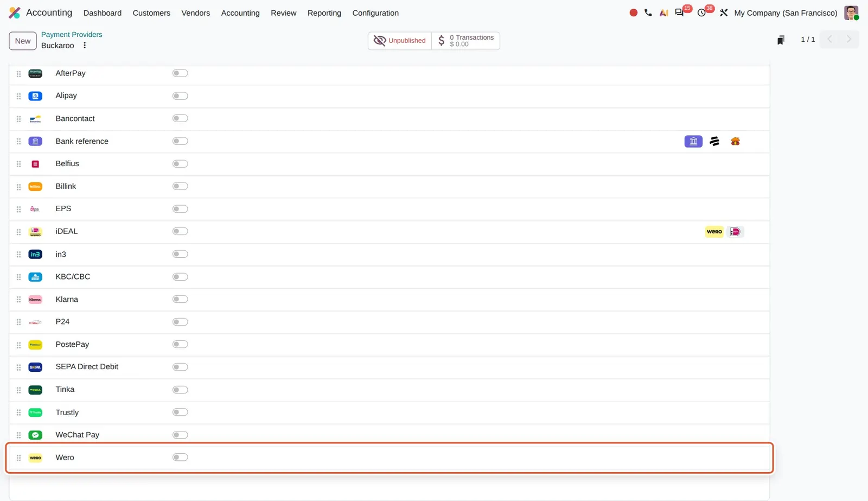The width and height of the screenshot is (868, 501).
Task: Open the Accounting app home icon
Action: tap(15, 12)
